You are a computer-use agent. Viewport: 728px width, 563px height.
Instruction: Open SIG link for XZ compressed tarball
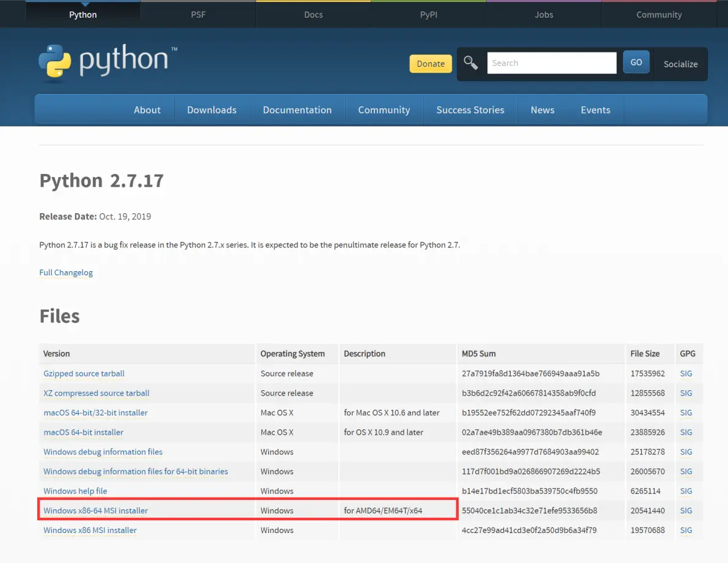[686, 393]
